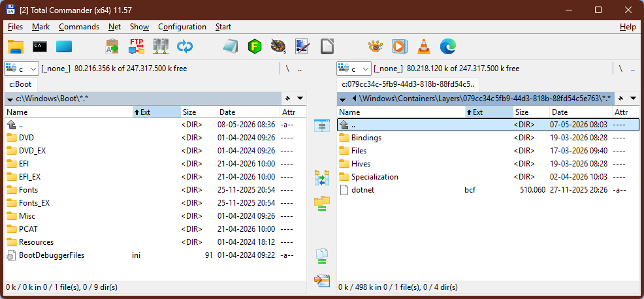Select the Specialization folder

click(488, 177)
